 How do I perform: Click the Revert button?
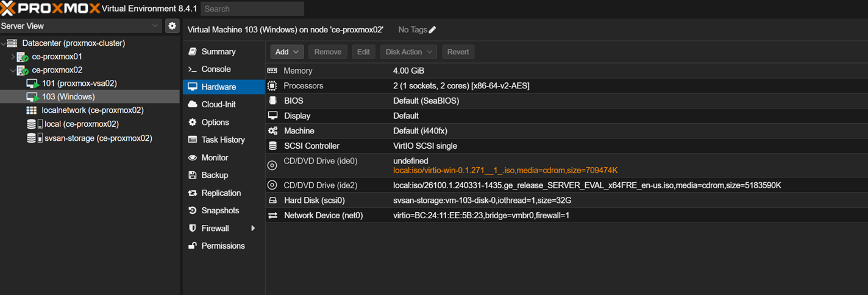click(458, 52)
